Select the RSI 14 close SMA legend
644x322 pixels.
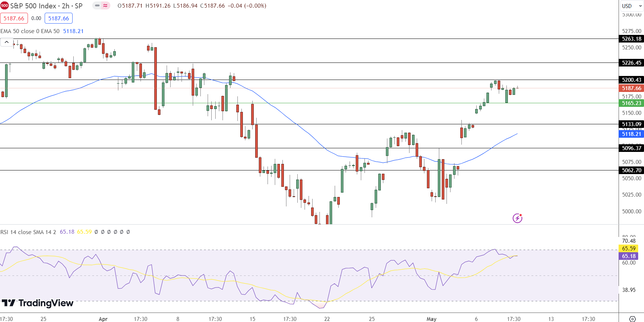(x=28, y=232)
